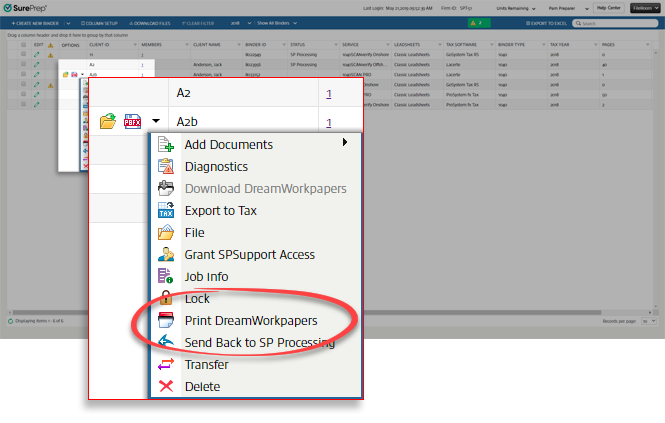Viewport: 665px width, 423px height.
Task: Click the edit pencil for the 2-page ProSystem row
Action: pyautogui.click(x=36, y=104)
